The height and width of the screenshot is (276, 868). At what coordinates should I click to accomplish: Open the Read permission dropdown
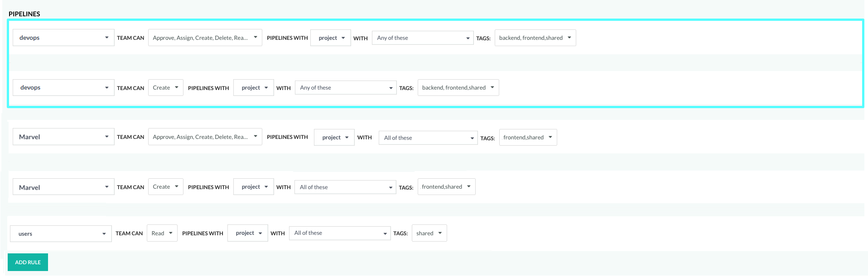coord(162,233)
